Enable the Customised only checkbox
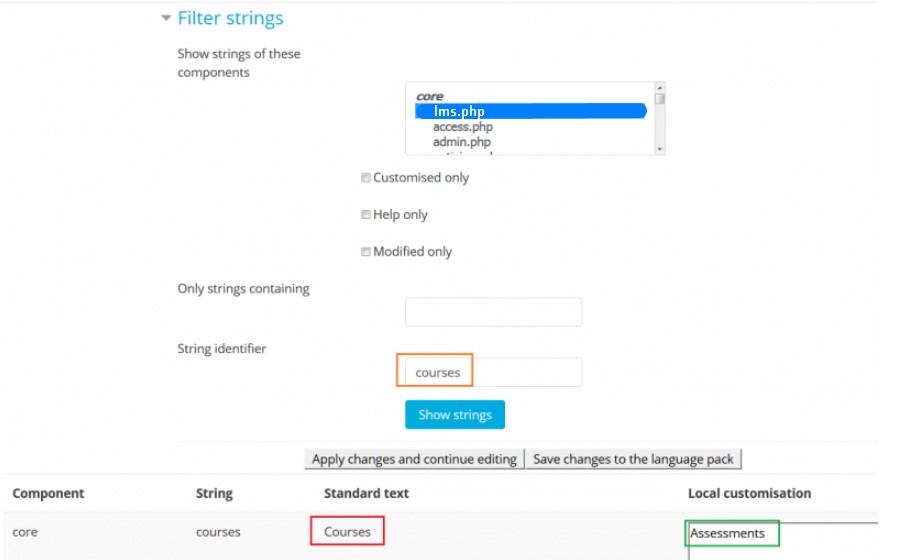The width and height of the screenshot is (913, 560). (366, 178)
